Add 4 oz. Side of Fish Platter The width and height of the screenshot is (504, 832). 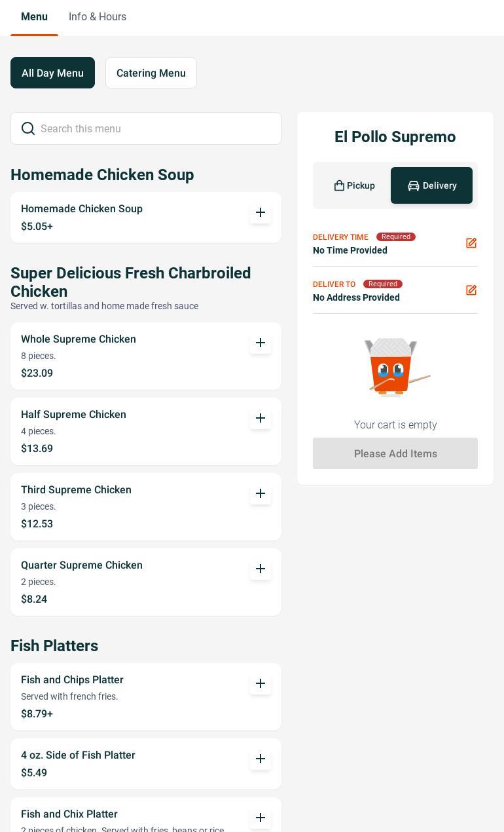pyautogui.click(x=261, y=759)
